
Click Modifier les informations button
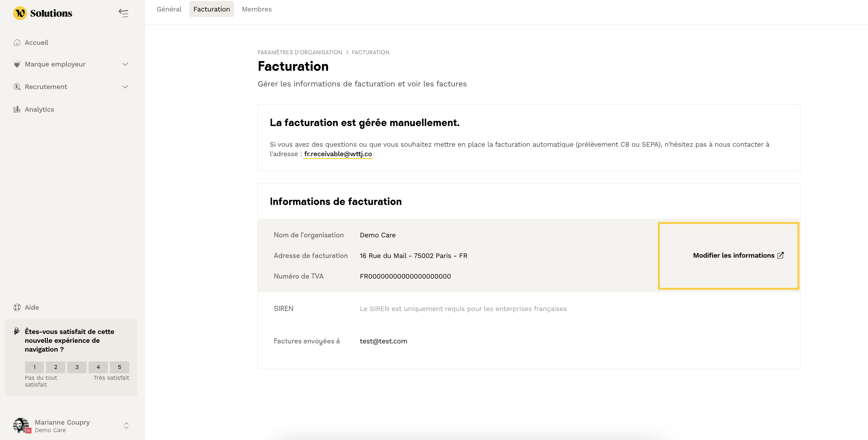pos(734,255)
